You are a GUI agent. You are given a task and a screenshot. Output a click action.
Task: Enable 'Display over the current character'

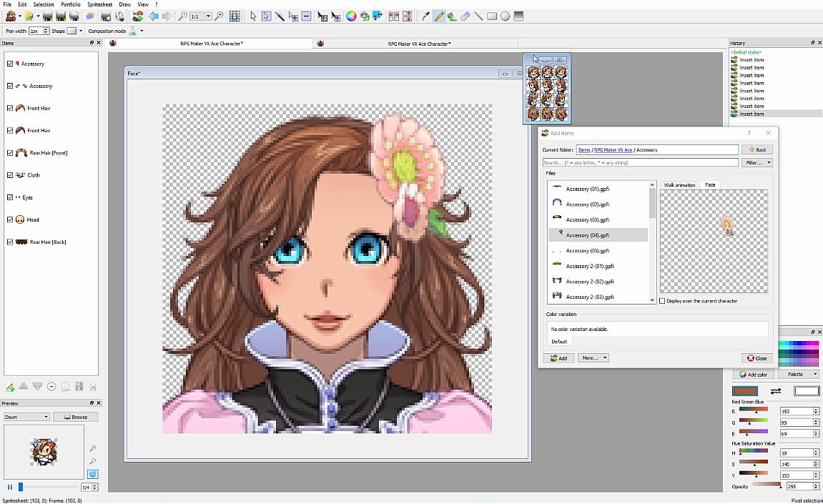coord(664,301)
